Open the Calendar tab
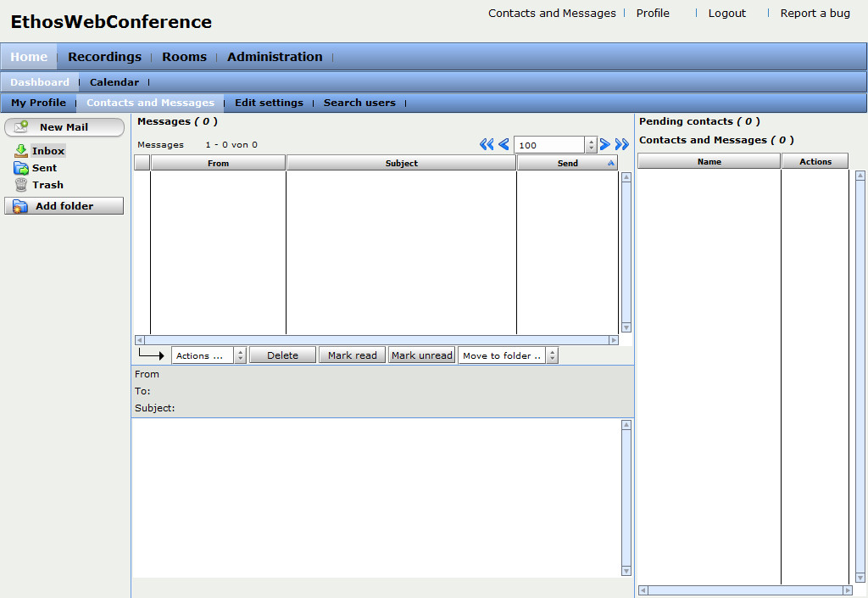The image size is (868, 598). click(x=114, y=82)
